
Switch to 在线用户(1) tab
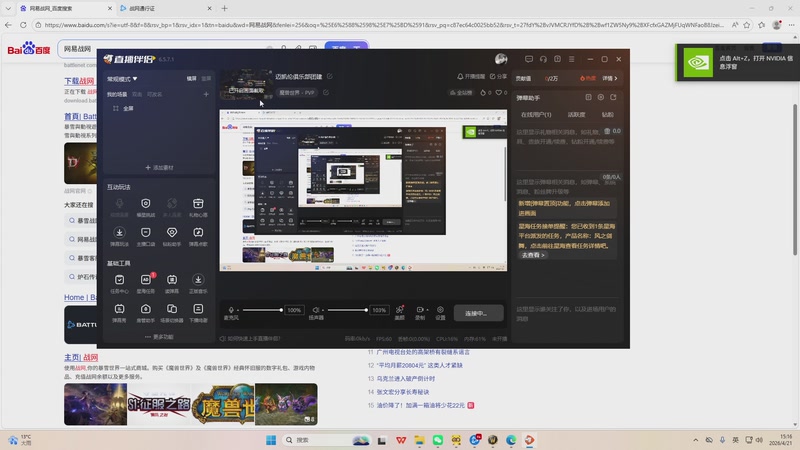[x=536, y=115]
